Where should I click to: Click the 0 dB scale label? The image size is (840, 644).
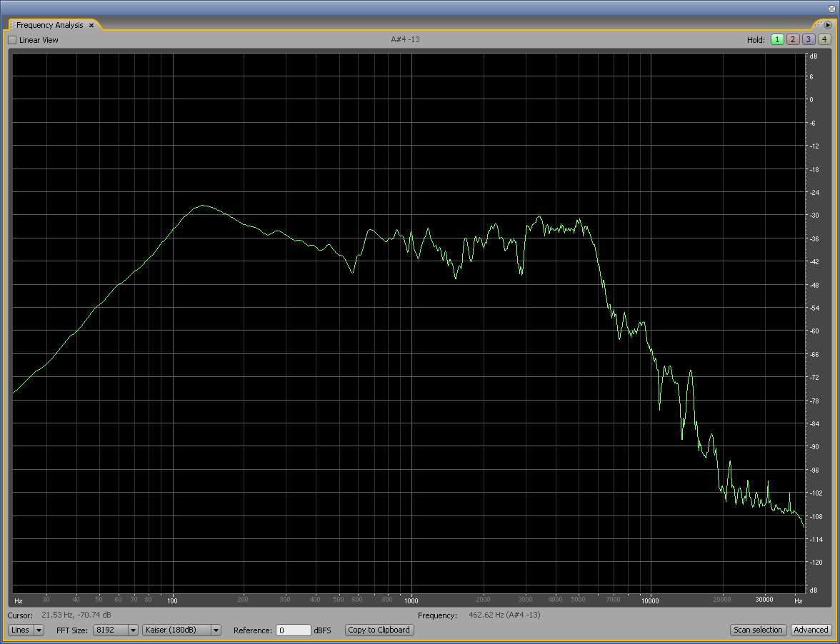point(811,99)
